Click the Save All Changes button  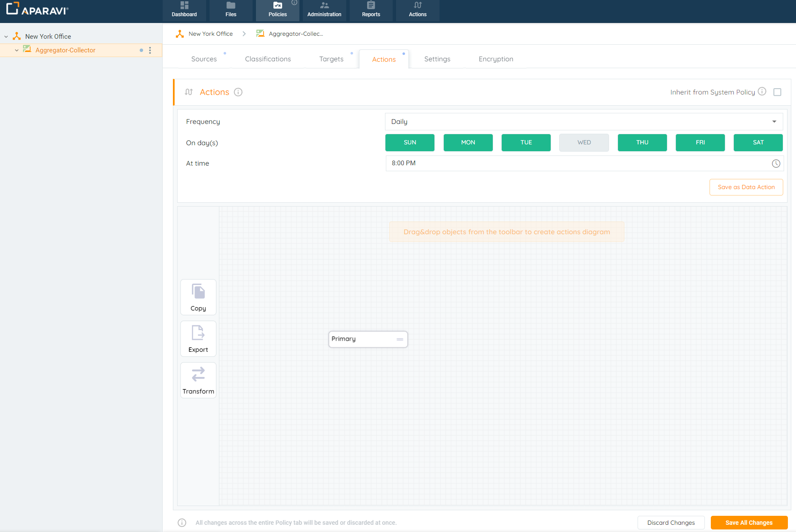748,523
